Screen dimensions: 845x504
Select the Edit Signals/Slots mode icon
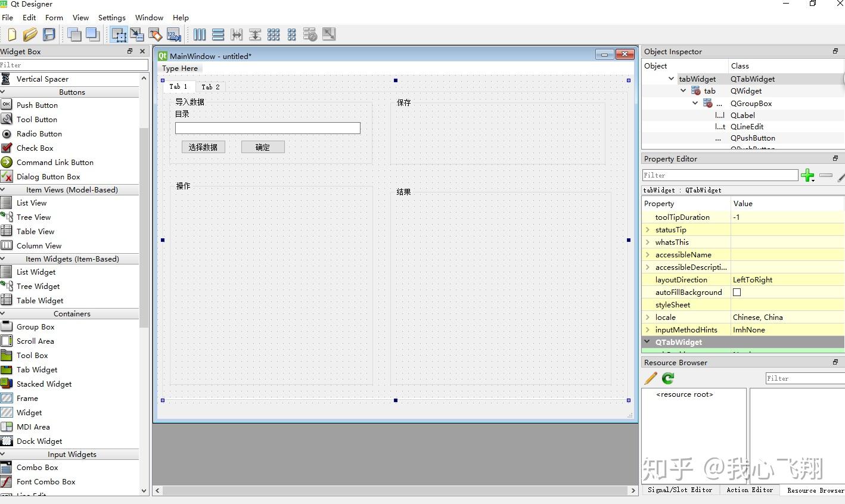click(x=136, y=34)
